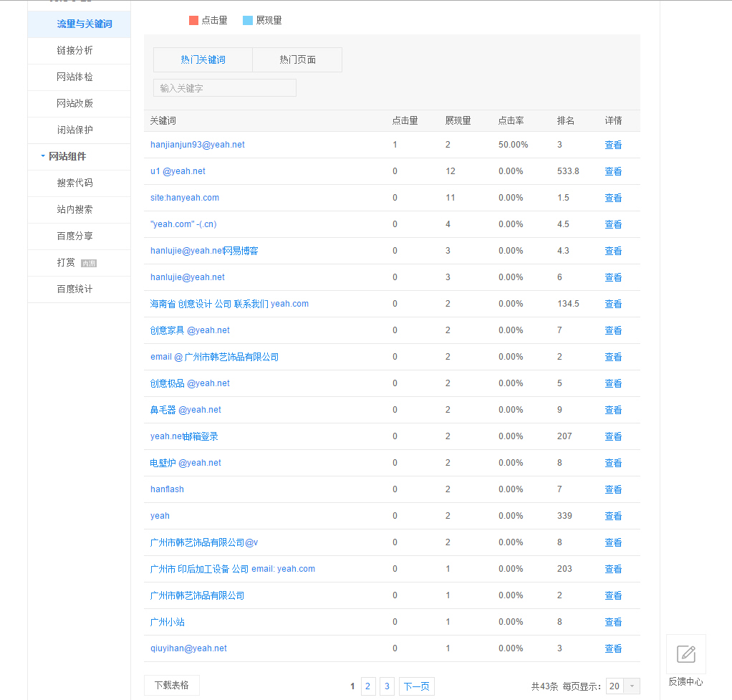Click the 点击率 column header
Image resolution: width=732 pixels, height=700 pixels.
[x=511, y=120]
